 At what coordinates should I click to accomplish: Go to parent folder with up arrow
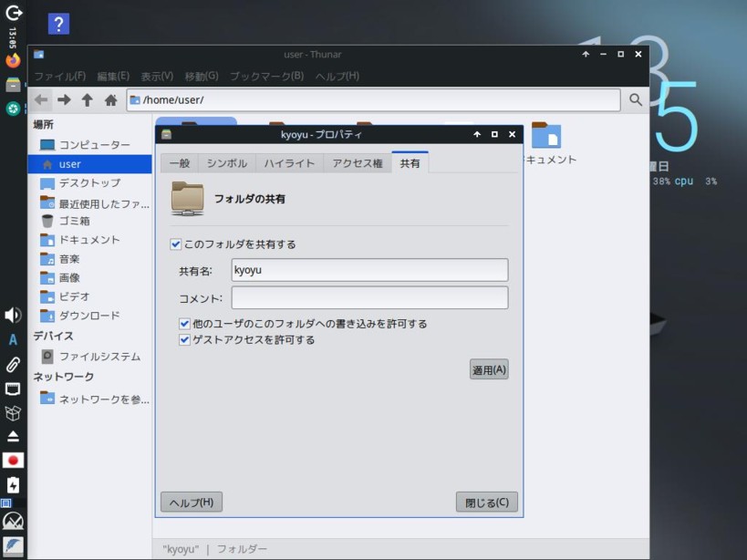point(88,100)
